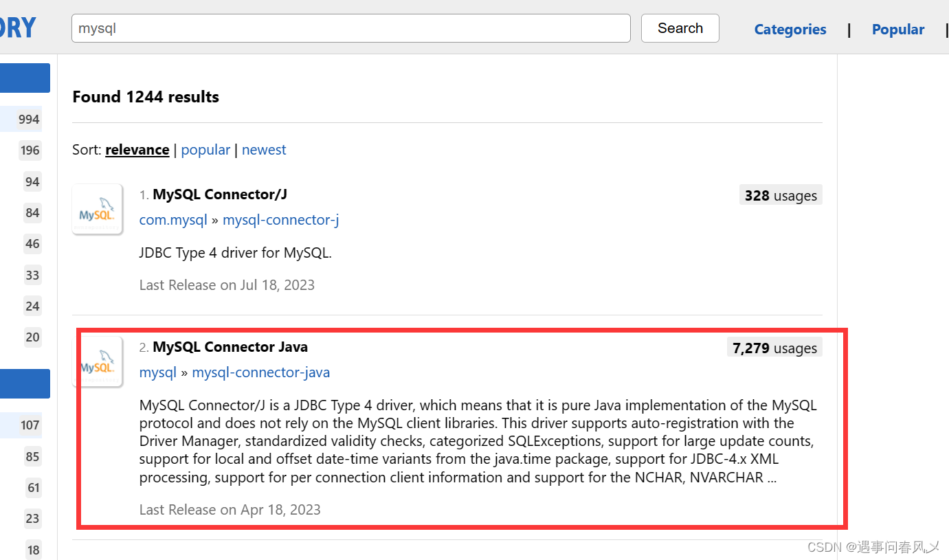Open the Popular page in top navigation
The image size is (949, 560).
[898, 30]
